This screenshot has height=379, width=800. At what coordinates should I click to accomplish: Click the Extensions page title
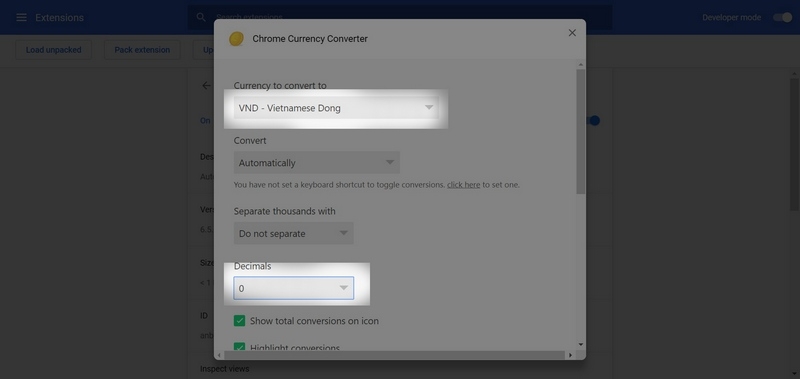59,17
